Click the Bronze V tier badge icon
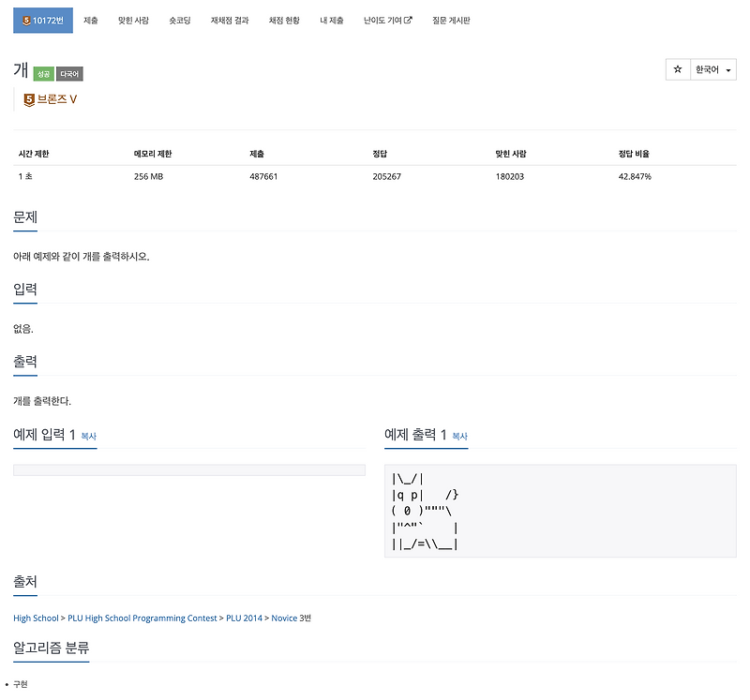Image resolution: width=750 pixels, height=700 pixels. pos(29,99)
